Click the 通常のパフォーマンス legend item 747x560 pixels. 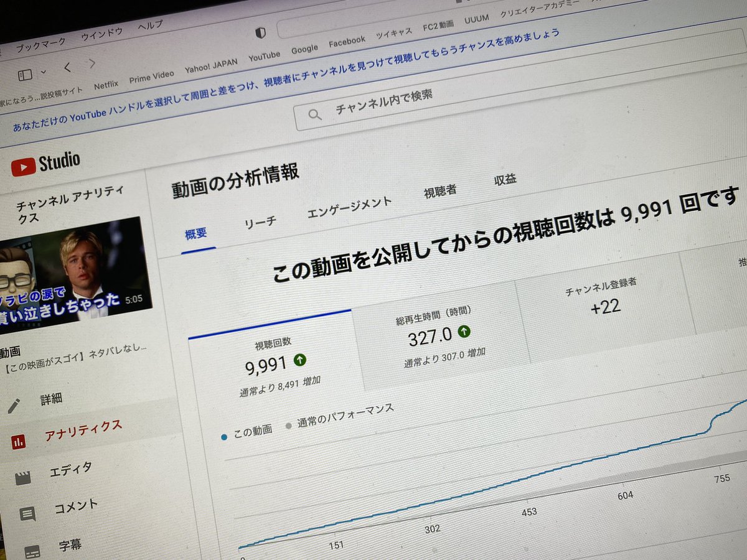[339, 418]
